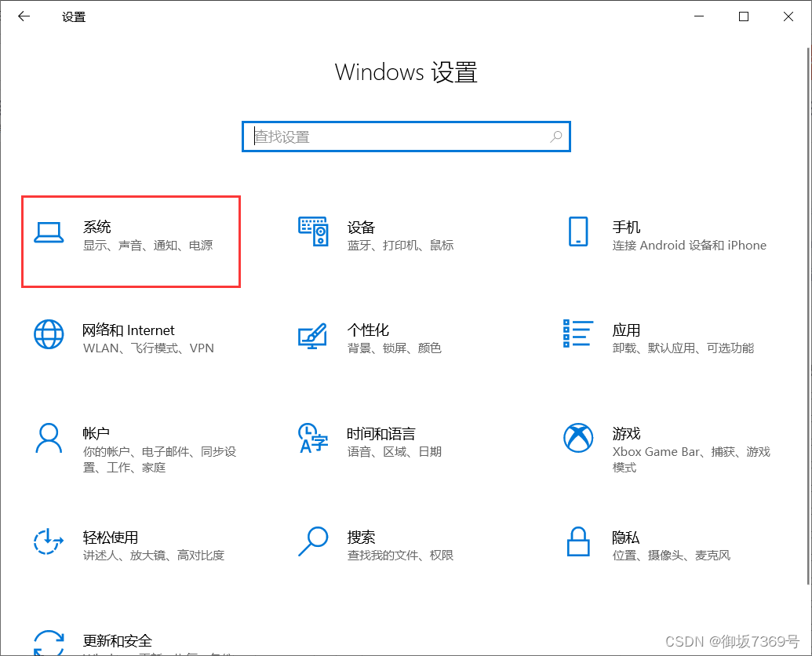Focus the 查找设置 search field
812x656 pixels.
(x=406, y=137)
